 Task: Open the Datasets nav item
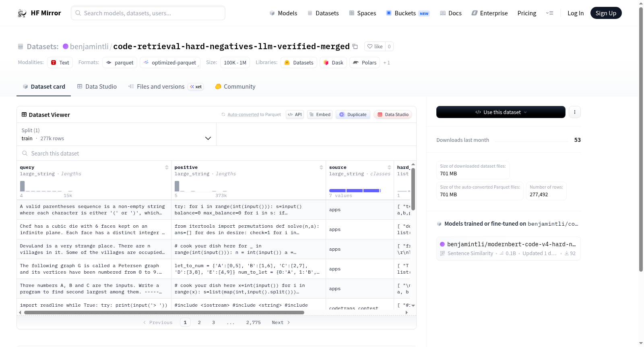coord(323,13)
